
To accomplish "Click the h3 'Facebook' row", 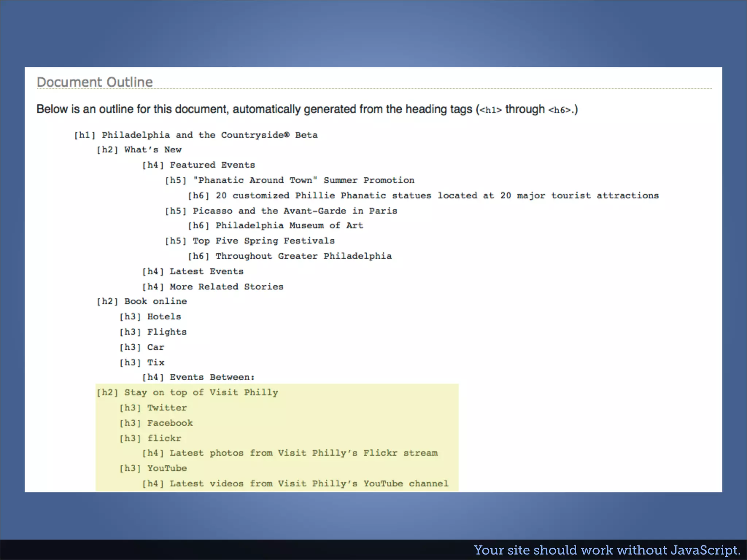I will coord(156,423).
